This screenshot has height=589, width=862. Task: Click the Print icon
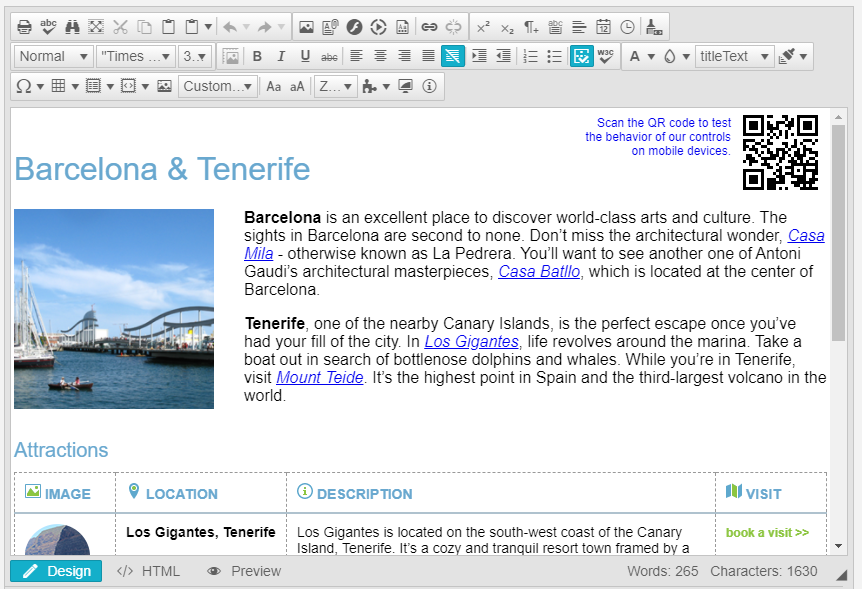click(24, 27)
